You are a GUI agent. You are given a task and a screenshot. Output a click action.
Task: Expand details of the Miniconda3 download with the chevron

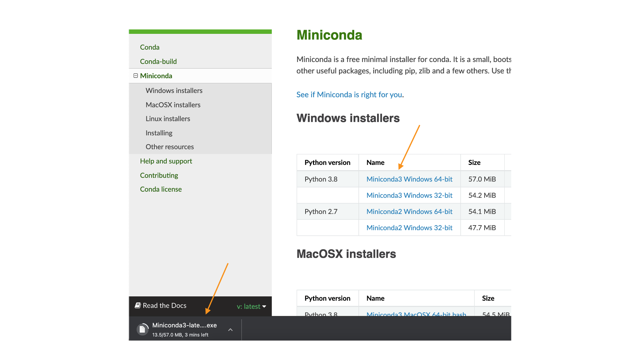[x=230, y=330]
